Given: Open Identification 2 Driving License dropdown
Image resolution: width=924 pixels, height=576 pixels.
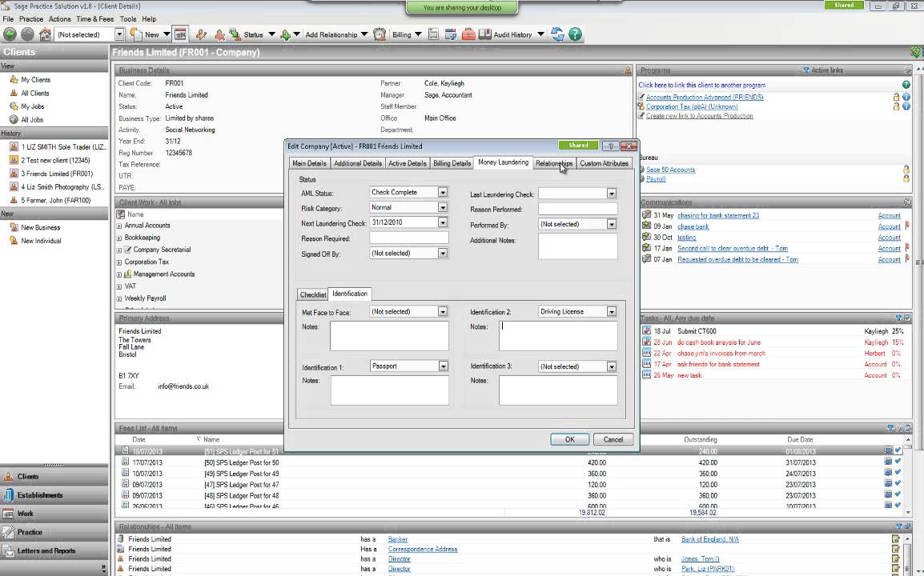Looking at the screenshot, I should (612, 311).
